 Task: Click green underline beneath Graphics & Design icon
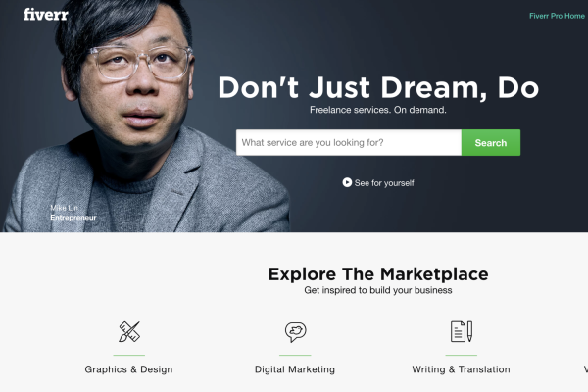tap(129, 355)
